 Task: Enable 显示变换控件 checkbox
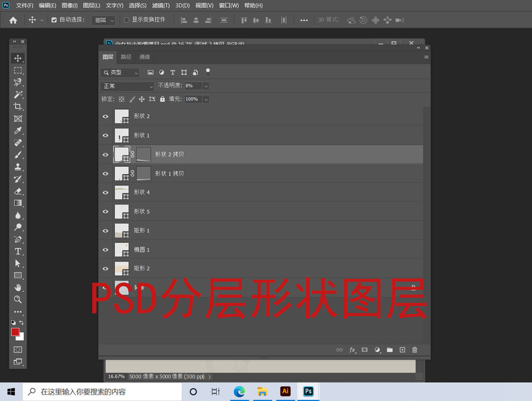point(126,20)
